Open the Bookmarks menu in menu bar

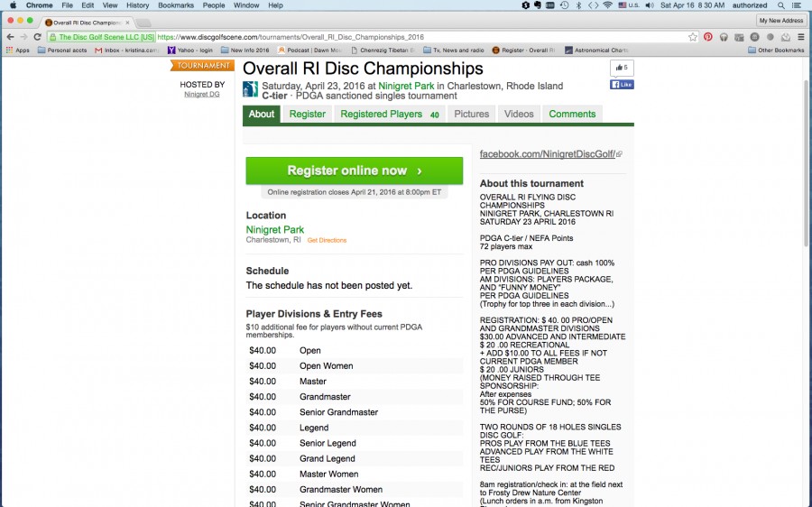[x=175, y=5]
